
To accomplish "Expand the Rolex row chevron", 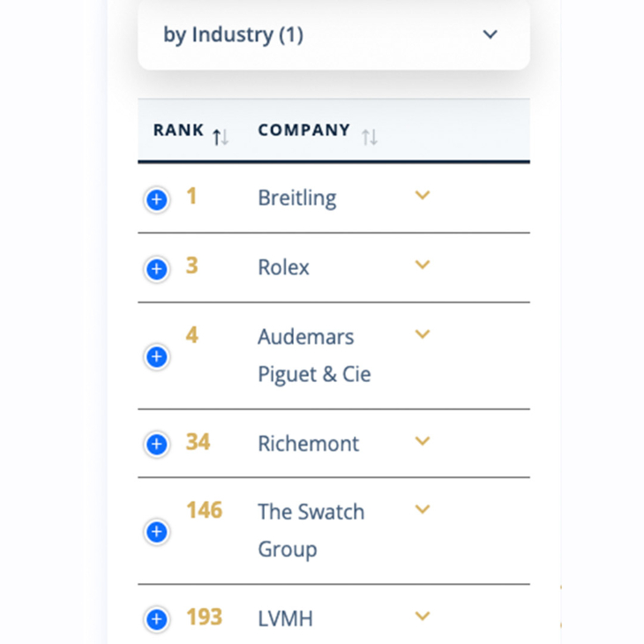I will (423, 264).
